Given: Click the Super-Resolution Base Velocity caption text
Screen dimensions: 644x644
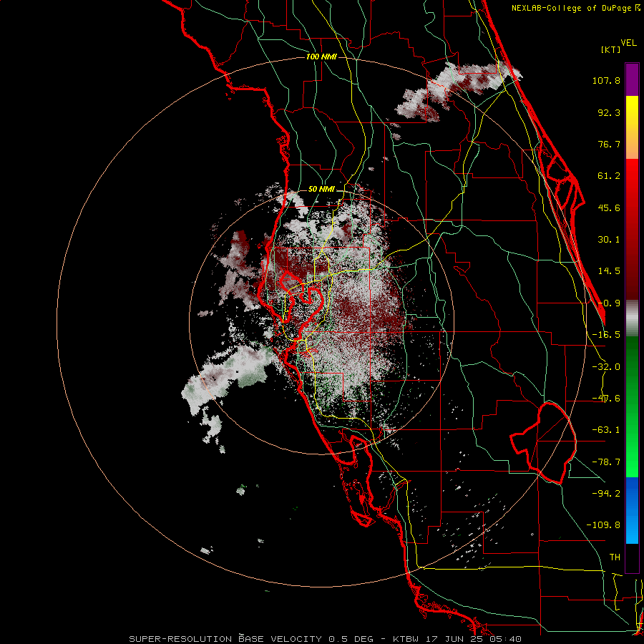Looking at the screenshot, I should click(225, 639).
